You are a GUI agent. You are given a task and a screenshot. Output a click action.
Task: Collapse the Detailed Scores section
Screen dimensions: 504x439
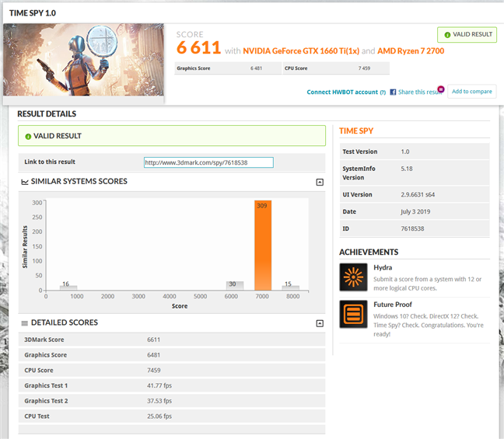click(x=320, y=323)
